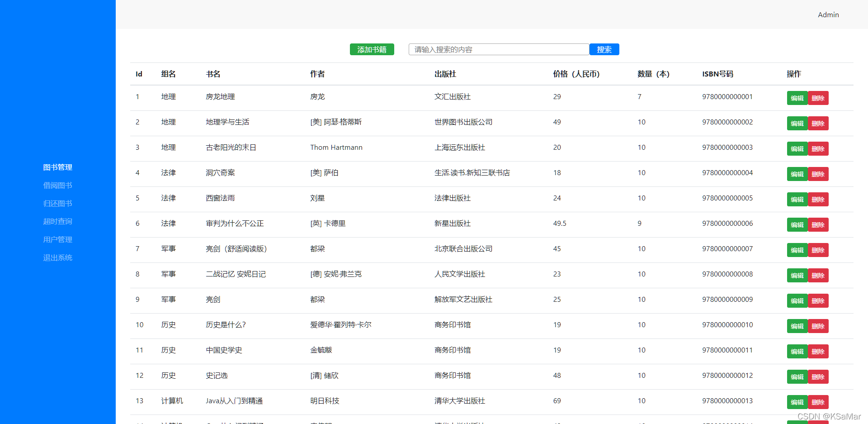Delete the Java从入门到精通 row

tap(818, 402)
